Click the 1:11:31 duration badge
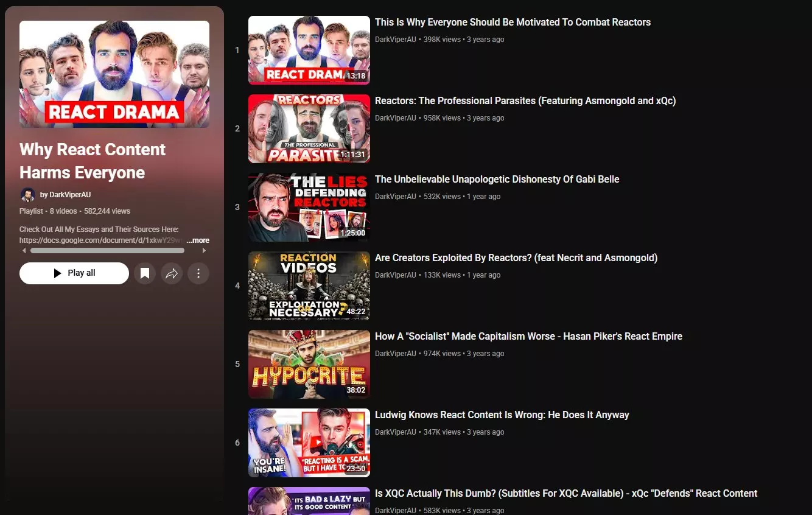This screenshot has width=812, height=515. (x=352, y=155)
